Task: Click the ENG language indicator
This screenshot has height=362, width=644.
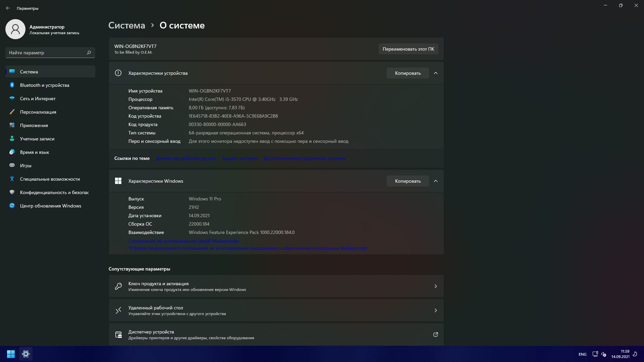Action: click(x=583, y=354)
